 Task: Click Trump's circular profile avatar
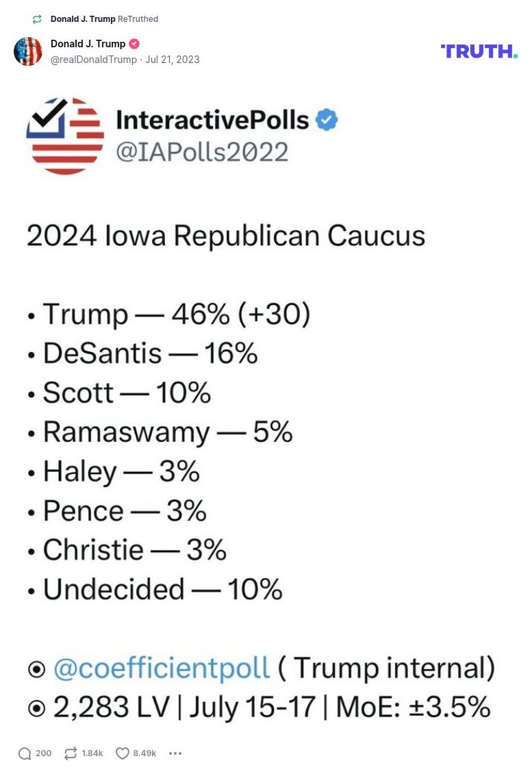click(28, 51)
